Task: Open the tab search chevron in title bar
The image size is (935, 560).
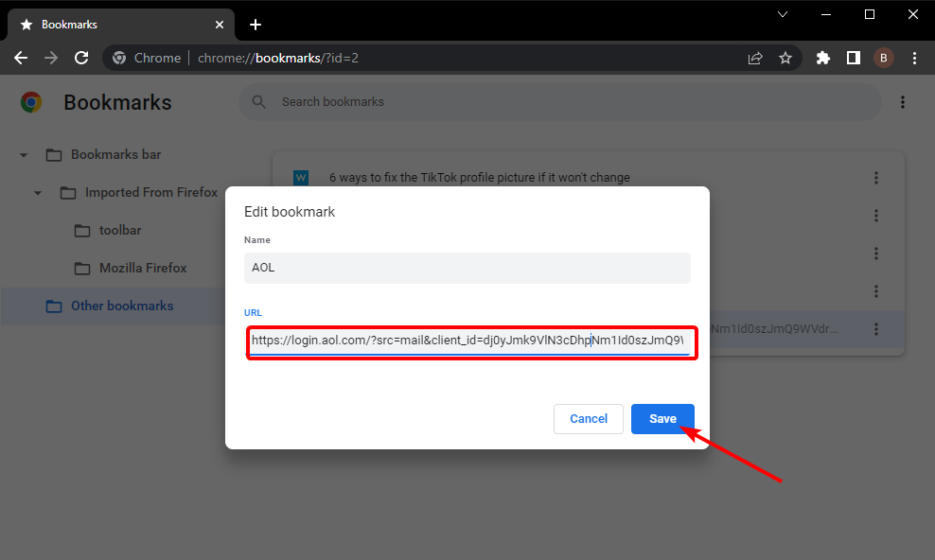Action: (x=783, y=14)
